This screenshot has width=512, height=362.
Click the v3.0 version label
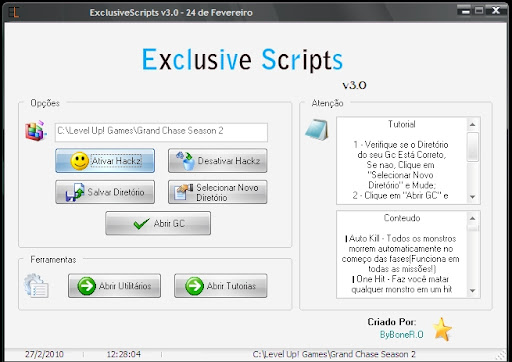(354, 85)
